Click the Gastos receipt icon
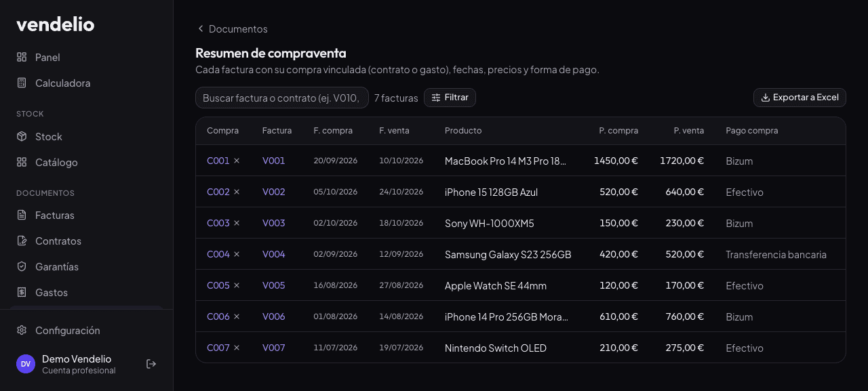Viewport: 868px width, 391px height. pyautogui.click(x=22, y=292)
